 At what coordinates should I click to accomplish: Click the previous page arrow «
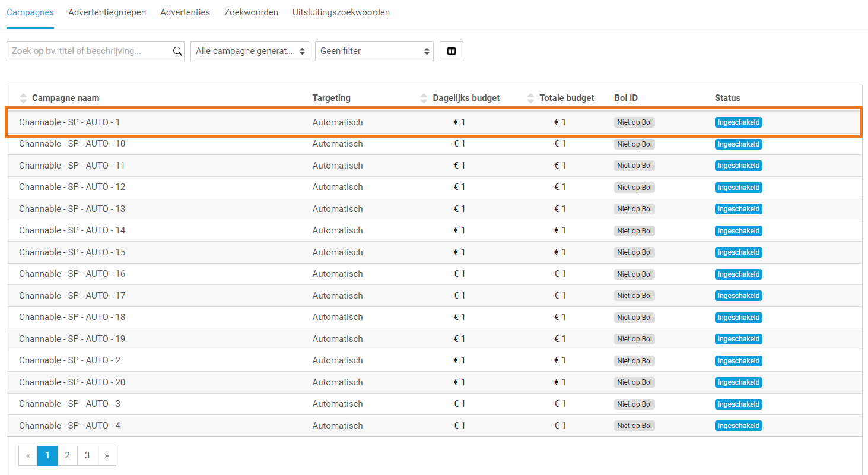(x=28, y=455)
